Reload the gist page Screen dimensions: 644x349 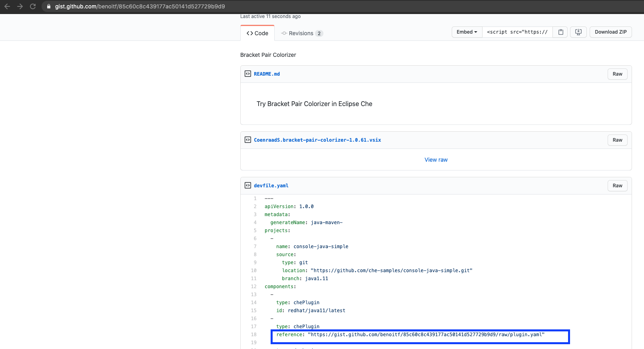pos(33,6)
